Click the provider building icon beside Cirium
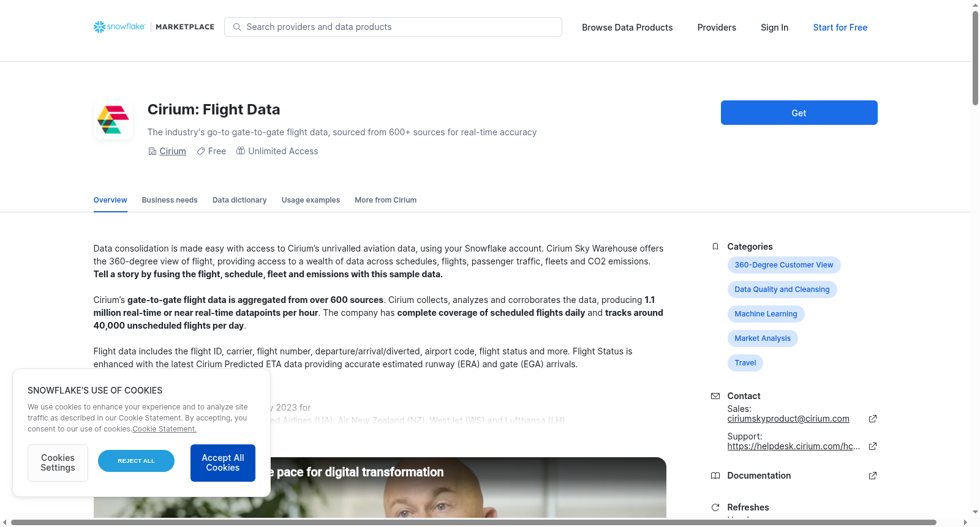 (153, 151)
